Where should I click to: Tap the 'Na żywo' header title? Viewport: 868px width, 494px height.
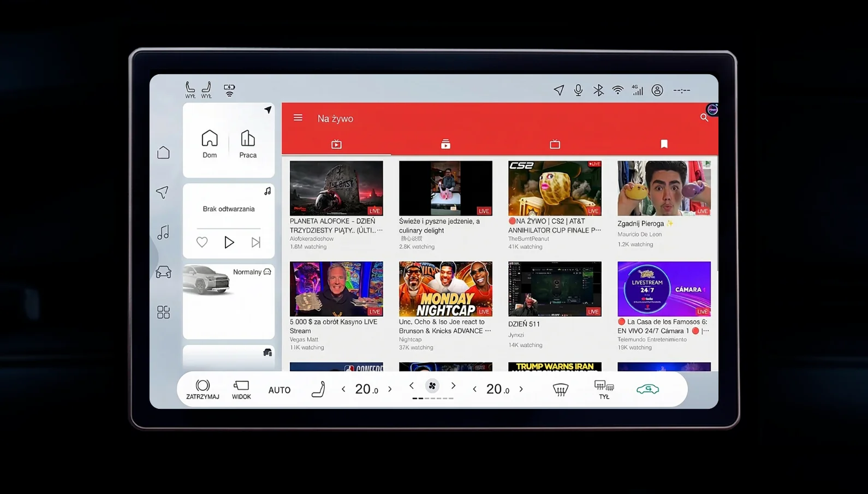point(335,118)
